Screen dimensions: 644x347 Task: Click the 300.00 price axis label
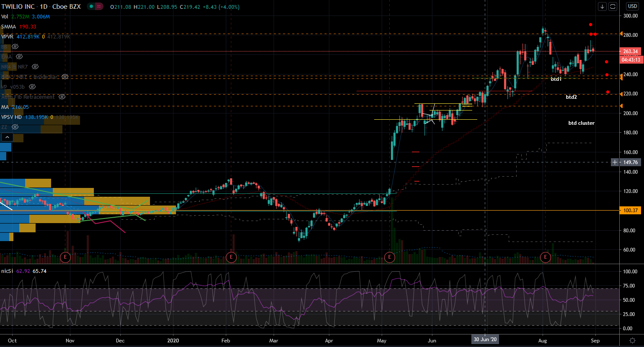[x=631, y=16]
